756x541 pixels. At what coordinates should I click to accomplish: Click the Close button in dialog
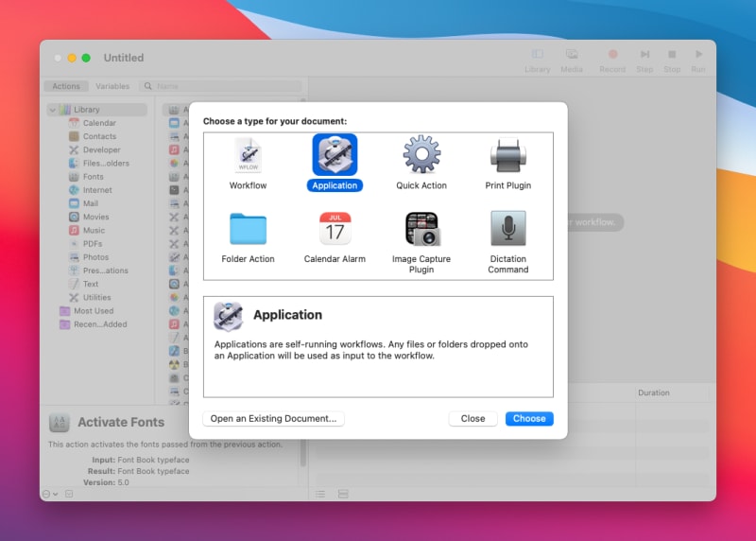[472, 418]
